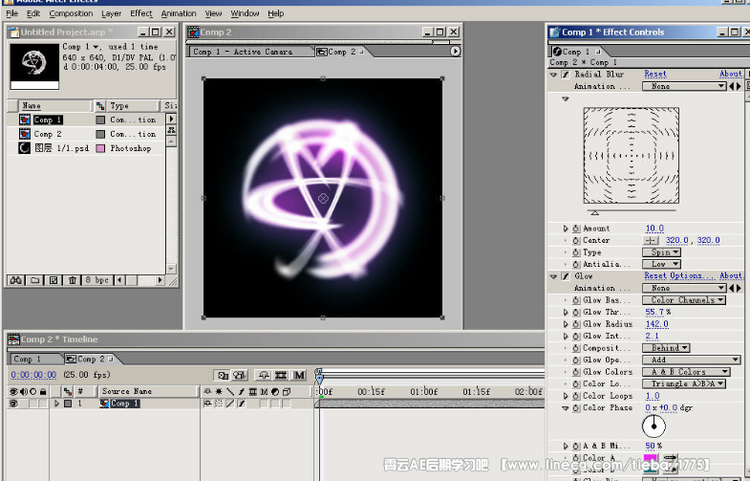Screen dimensions: 750x481
Task: Click Center point crosshair picker button
Action: point(651,240)
